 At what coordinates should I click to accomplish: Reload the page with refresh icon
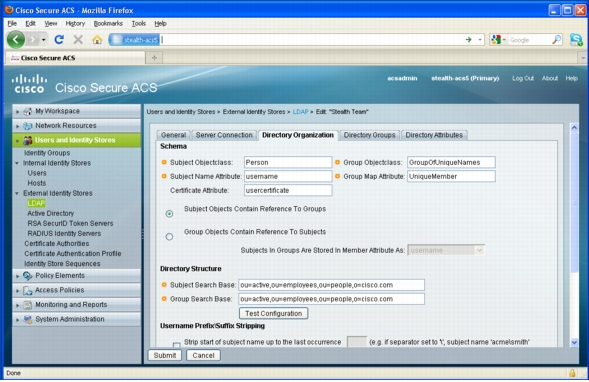(x=59, y=39)
